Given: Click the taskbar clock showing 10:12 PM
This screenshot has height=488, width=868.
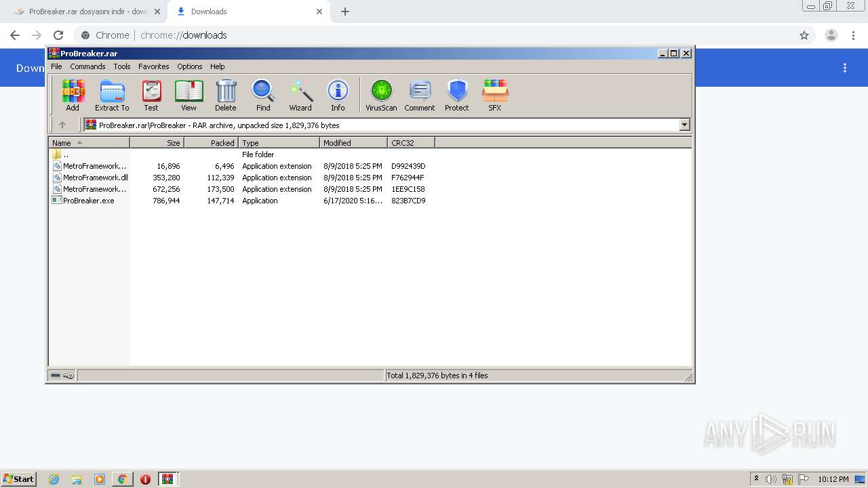Looking at the screenshot, I should pos(833,479).
